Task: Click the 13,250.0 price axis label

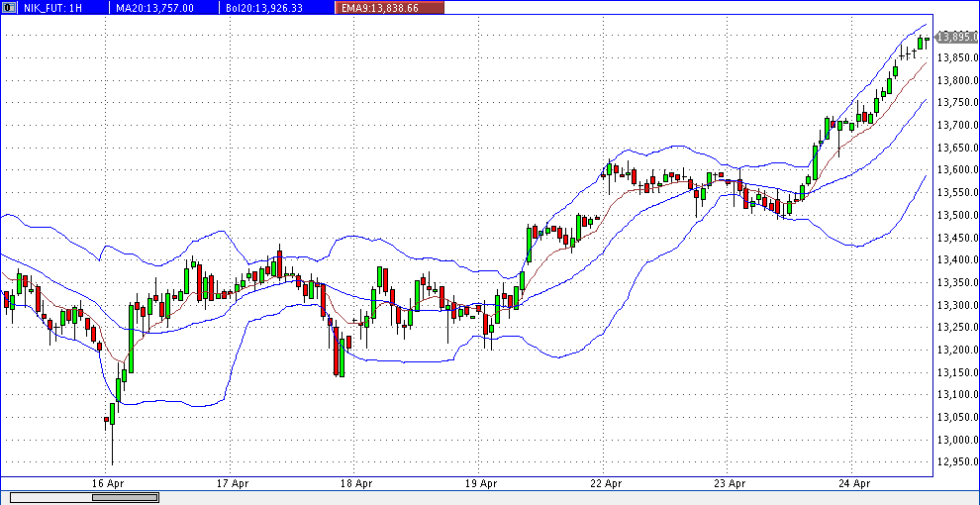Action: coord(959,328)
